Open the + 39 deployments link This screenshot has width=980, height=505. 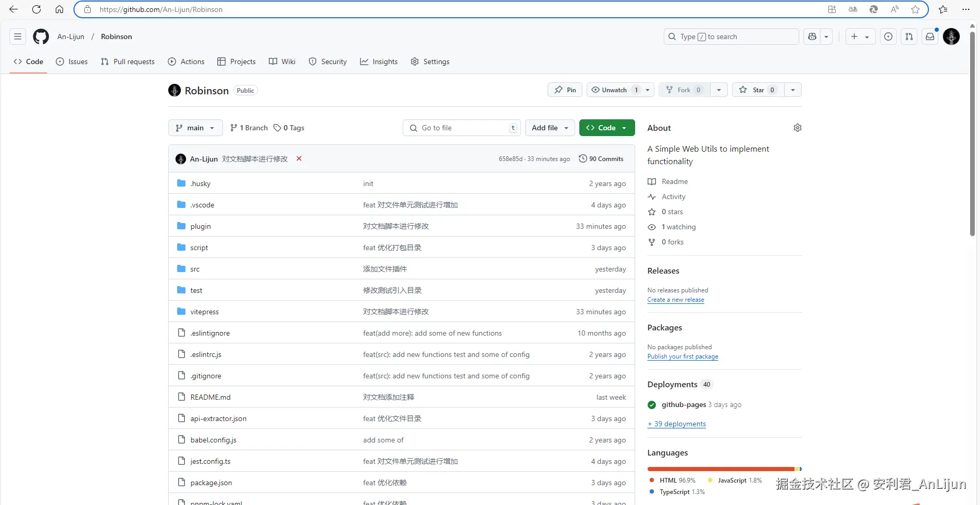click(677, 424)
